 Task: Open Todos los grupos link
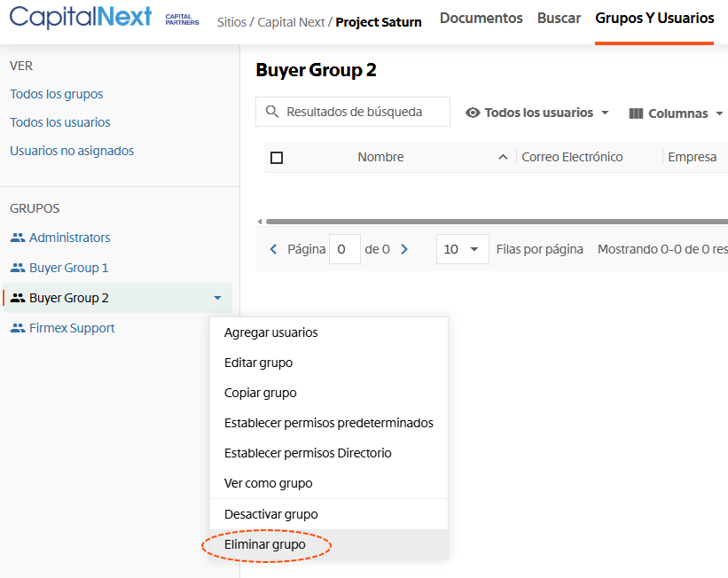[57, 94]
